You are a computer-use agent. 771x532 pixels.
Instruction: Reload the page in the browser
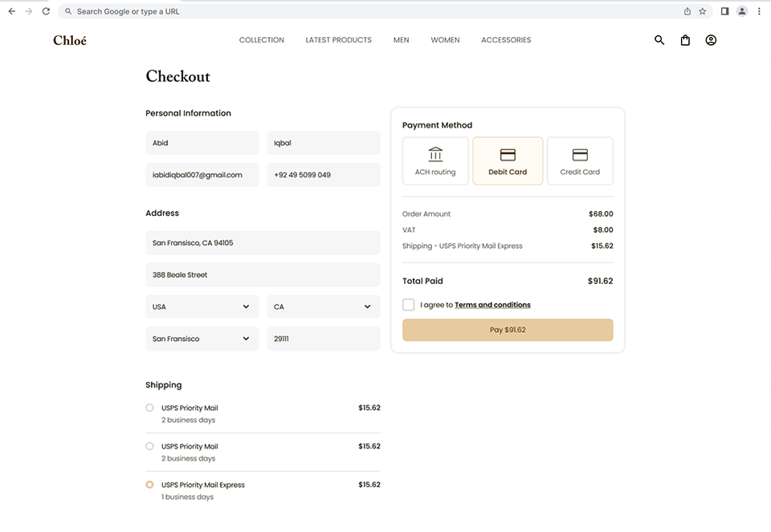click(46, 11)
